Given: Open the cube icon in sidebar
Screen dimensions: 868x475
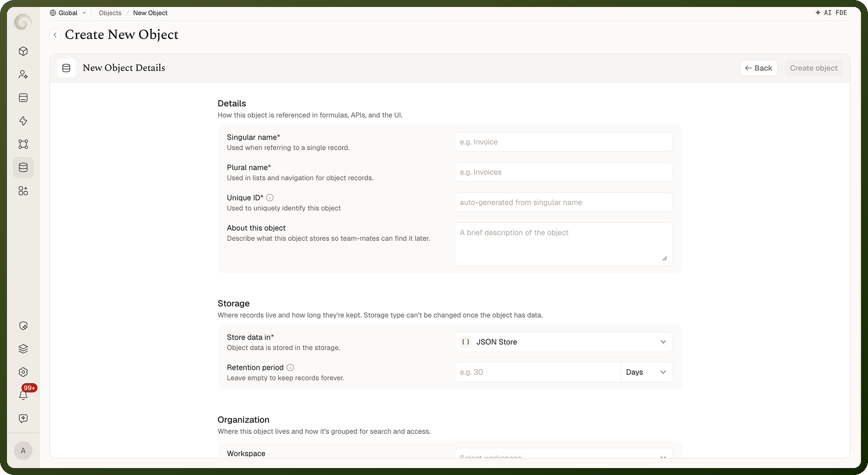Looking at the screenshot, I should point(23,51).
